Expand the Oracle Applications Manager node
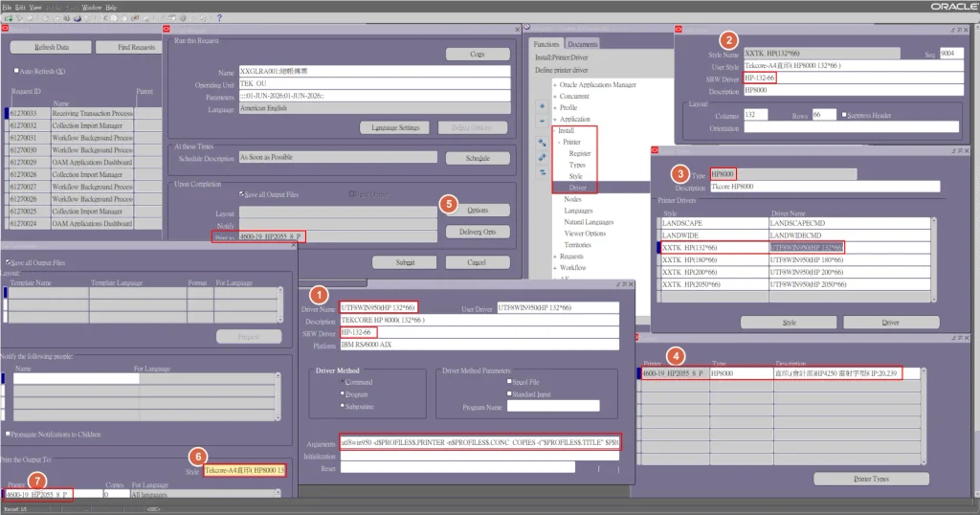980x515 pixels. coord(555,85)
